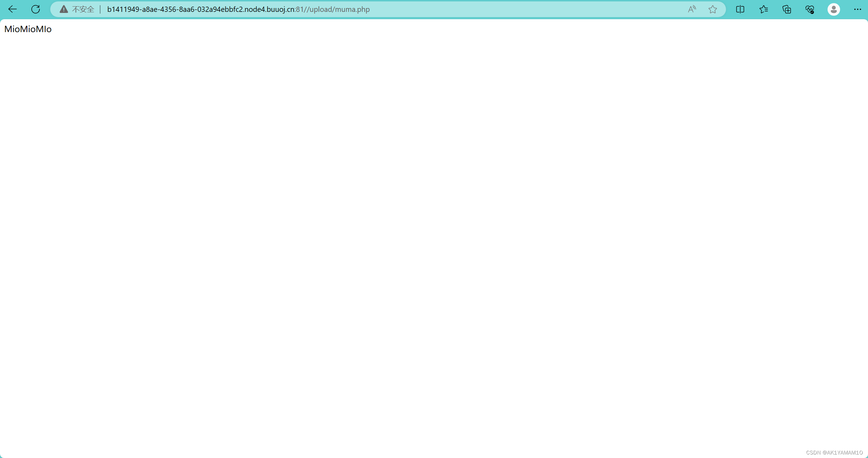This screenshot has width=868, height=458.
Task: Open the Browser essentials heart icon
Action: click(x=810, y=9)
